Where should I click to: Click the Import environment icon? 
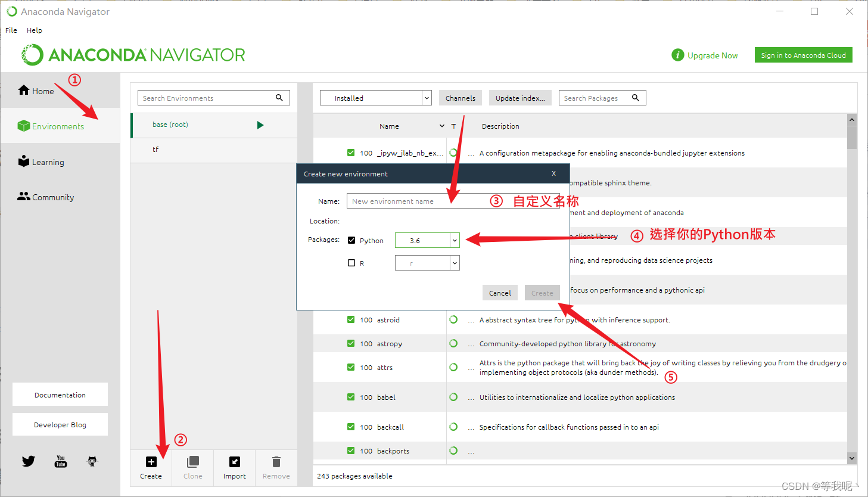point(235,462)
